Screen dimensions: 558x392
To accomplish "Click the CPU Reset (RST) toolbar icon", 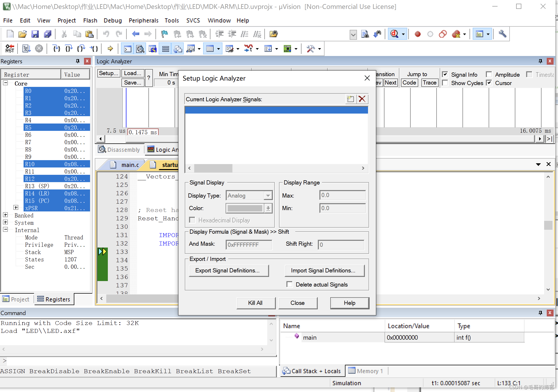I will click(10, 49).
